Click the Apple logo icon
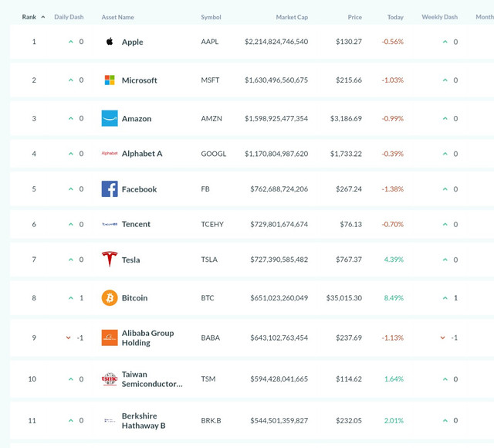The height and width of the screenshot is (448, 494). click(x=110, y=41)
